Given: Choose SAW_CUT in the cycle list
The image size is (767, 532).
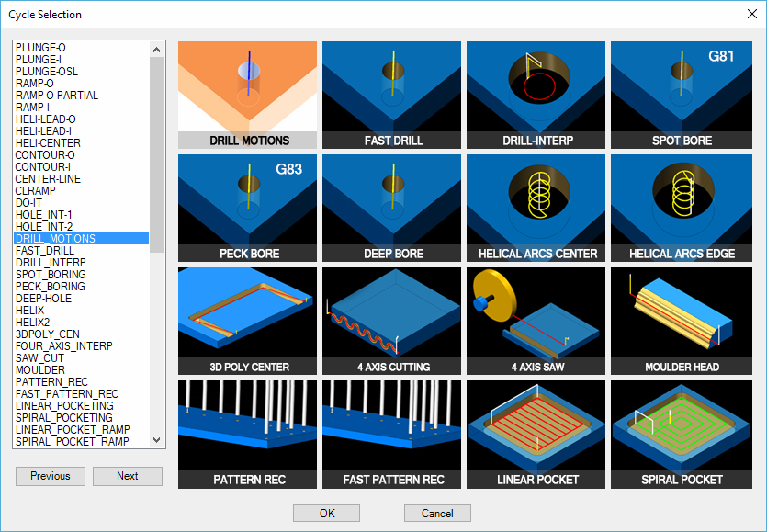Looking at the screenshot, I should tap(40, 358).
